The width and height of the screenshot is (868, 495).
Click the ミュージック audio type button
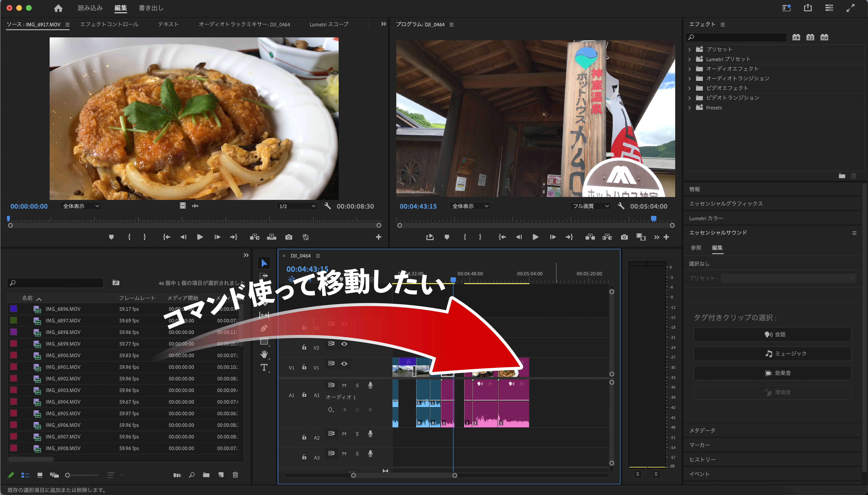(x=772, y=354)
